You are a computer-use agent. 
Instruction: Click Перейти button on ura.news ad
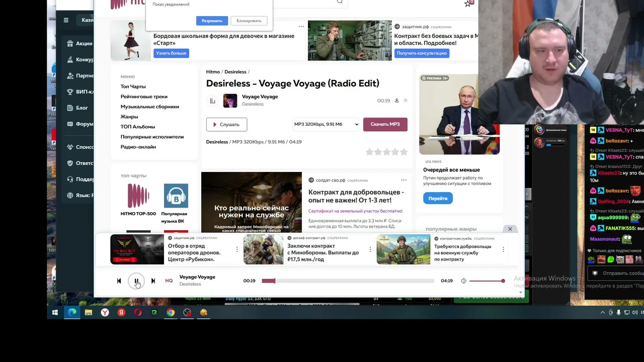click(438, 198)
